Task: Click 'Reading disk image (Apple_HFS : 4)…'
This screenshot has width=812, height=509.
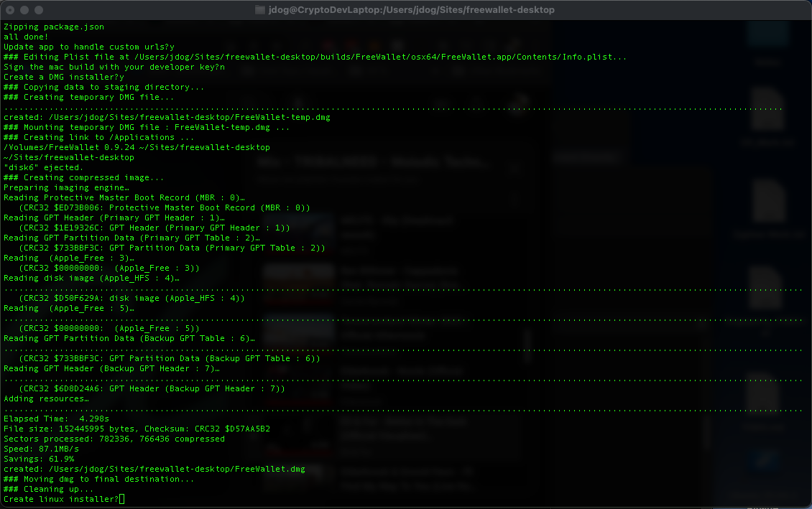Action: 92,279
